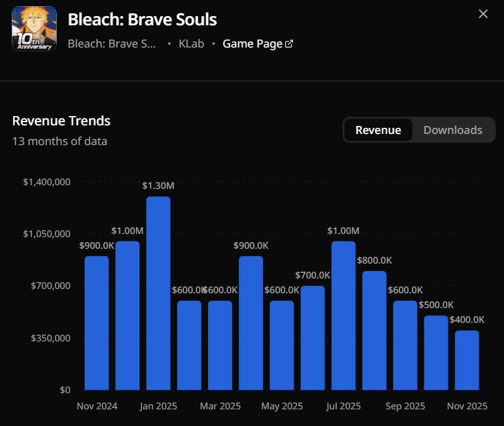Click the '13 months of data' caption
Image resolution: width=504 pixels, height=426 pixels.
point(60,141)
